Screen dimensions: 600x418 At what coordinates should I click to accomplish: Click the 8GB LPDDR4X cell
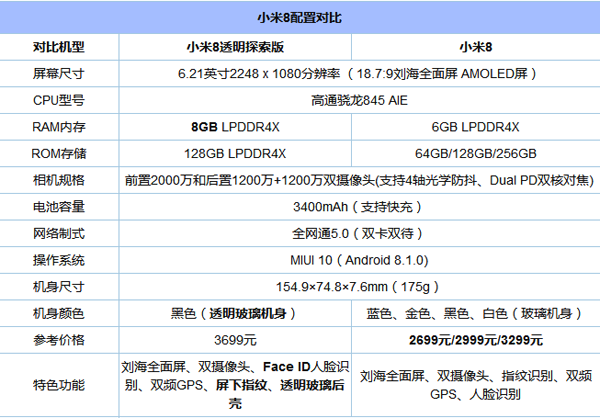point(235,127)
